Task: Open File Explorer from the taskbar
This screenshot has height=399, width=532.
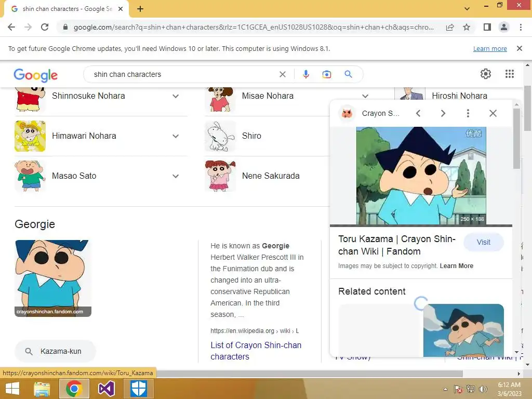Action: coord(42,389)
